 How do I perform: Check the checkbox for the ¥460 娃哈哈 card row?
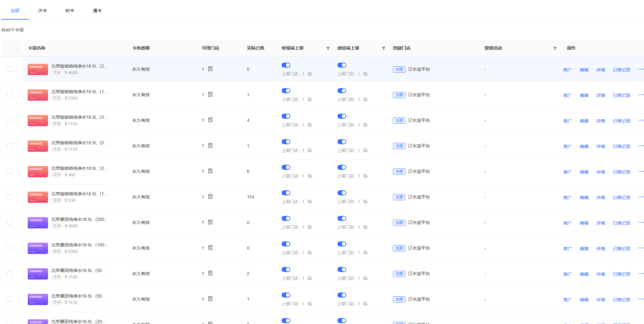[x=10, y=171]
